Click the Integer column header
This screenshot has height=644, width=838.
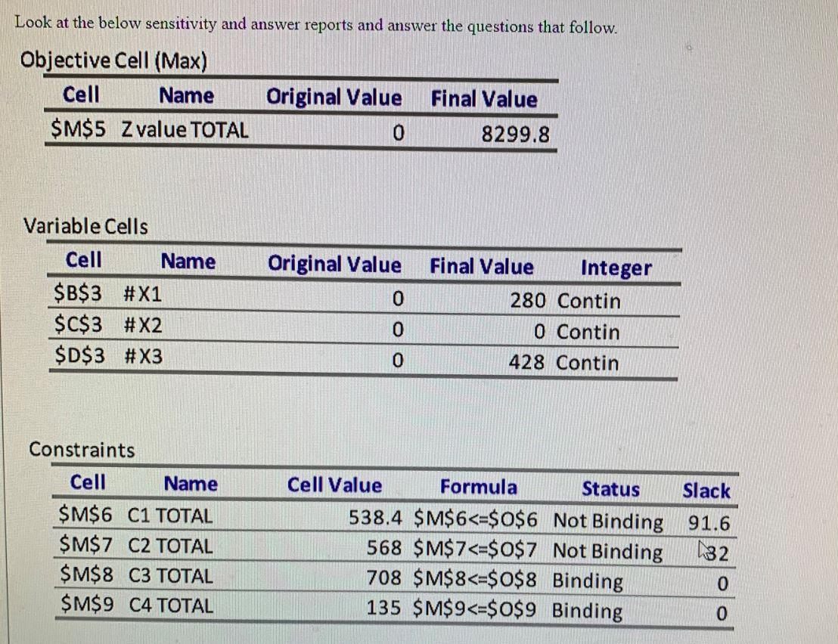[x=616, y=268]
